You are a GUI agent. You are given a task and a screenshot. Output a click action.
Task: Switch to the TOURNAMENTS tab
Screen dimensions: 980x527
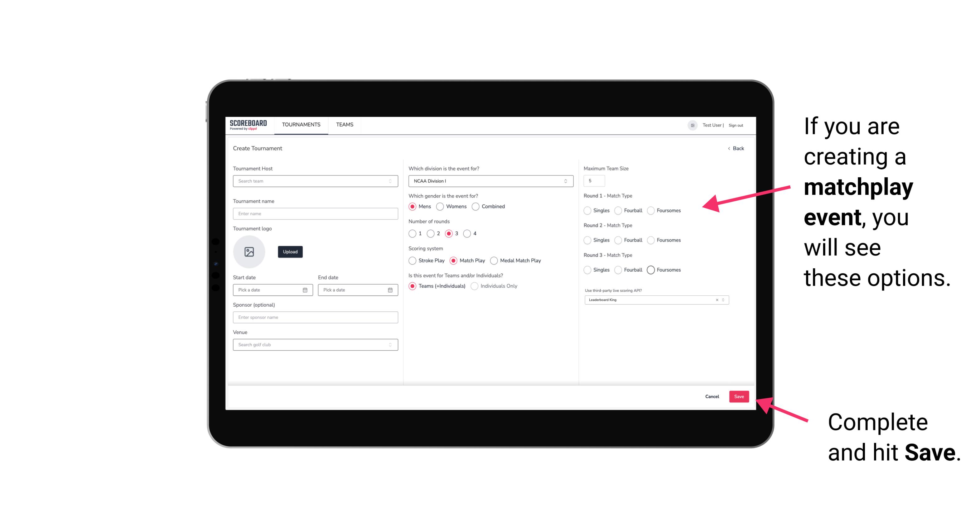point(301,125)
